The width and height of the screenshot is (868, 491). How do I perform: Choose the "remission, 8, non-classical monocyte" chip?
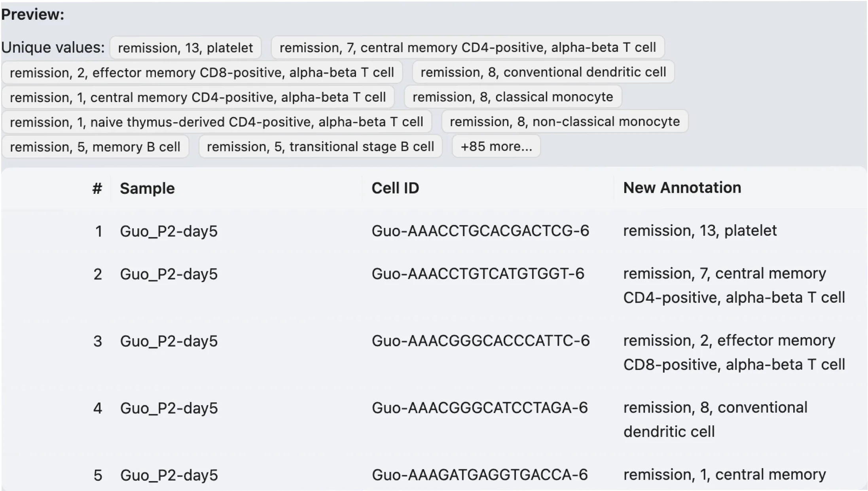point(564,122)
